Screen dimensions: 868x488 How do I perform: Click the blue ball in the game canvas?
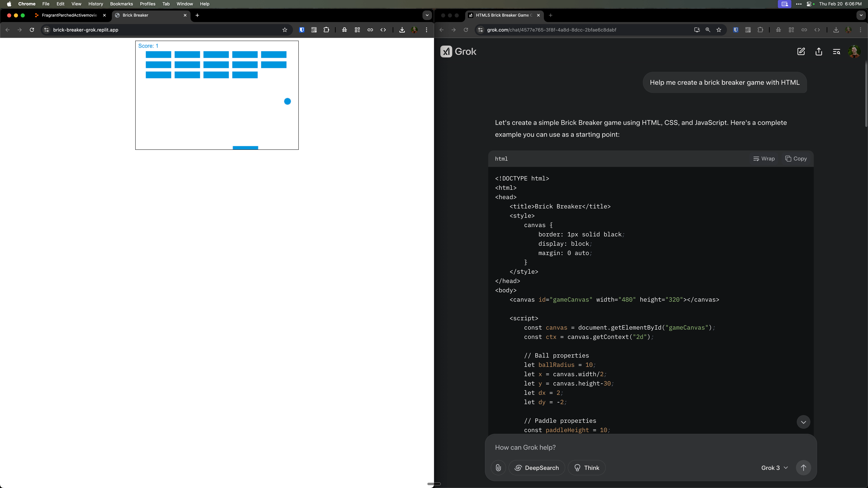click(287, 101)
